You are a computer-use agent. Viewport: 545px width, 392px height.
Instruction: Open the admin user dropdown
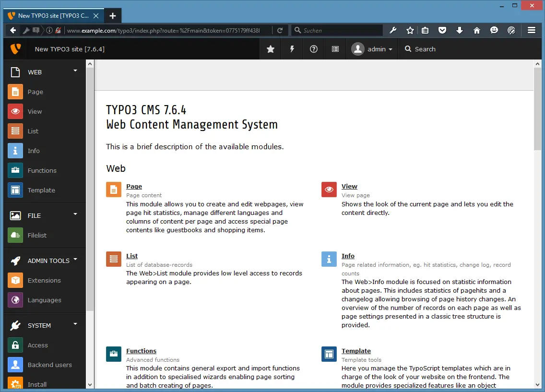click(372, 49)
